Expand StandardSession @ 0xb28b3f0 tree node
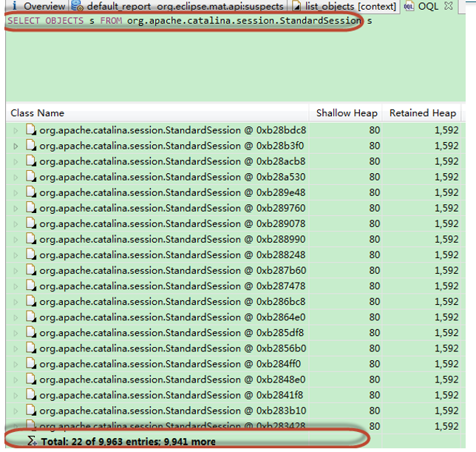Screen dimensions: 476x452 point(16,146)
